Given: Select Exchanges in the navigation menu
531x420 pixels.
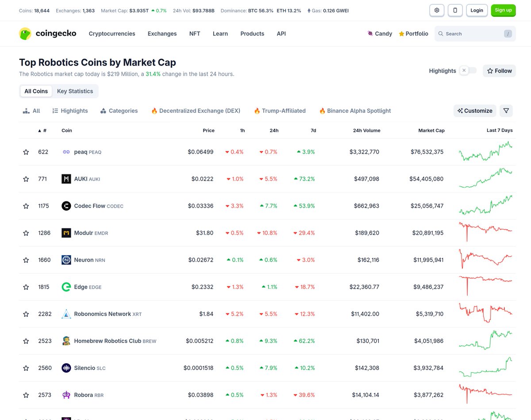Looking at the screenshot, I should pyautogui.click(x=162, y=33).
